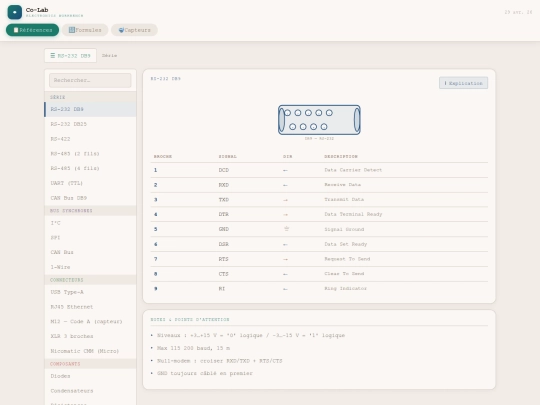This screenshot has width=540, height=405.
Task: Open the Diodes component page
Action: 90,376
